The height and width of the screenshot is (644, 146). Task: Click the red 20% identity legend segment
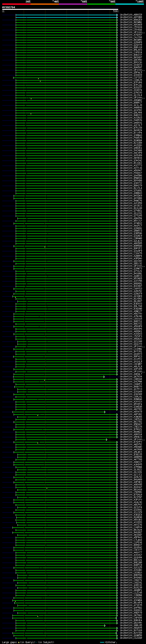tap(16, 4)
